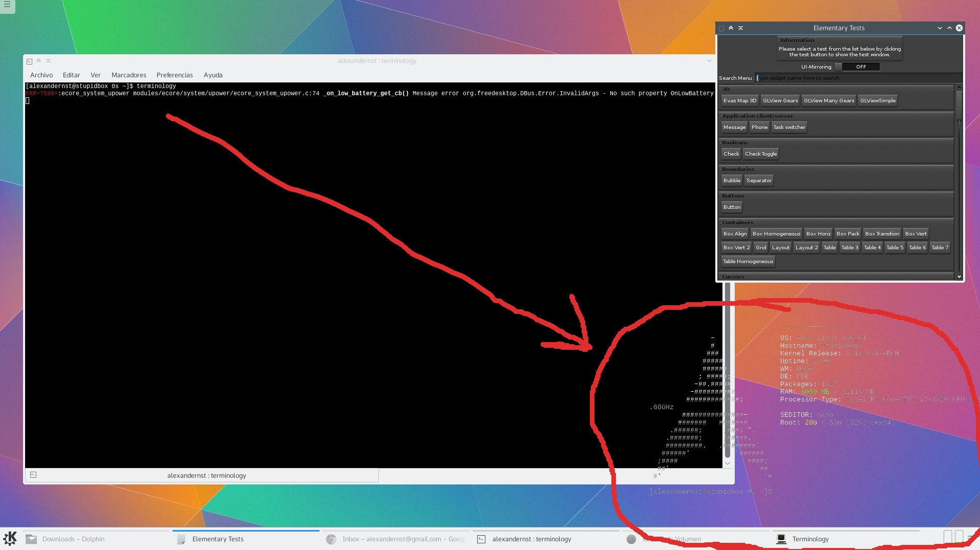Open the Bubble test
The image size is (980, 550).
click(732, 180)
